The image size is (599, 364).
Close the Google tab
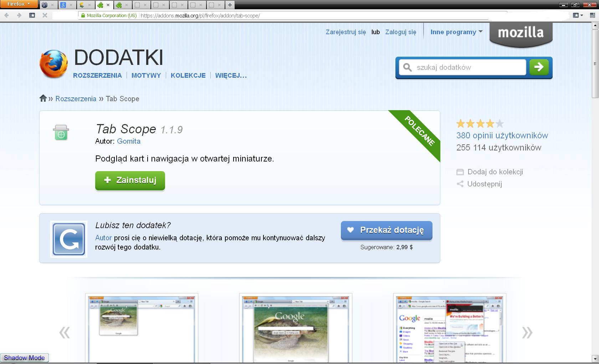(71, 5)
